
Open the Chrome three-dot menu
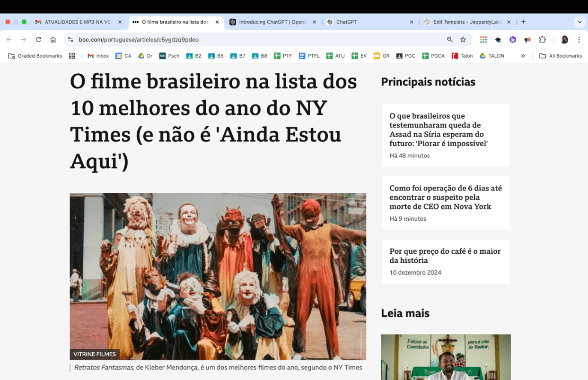point(579,40)
